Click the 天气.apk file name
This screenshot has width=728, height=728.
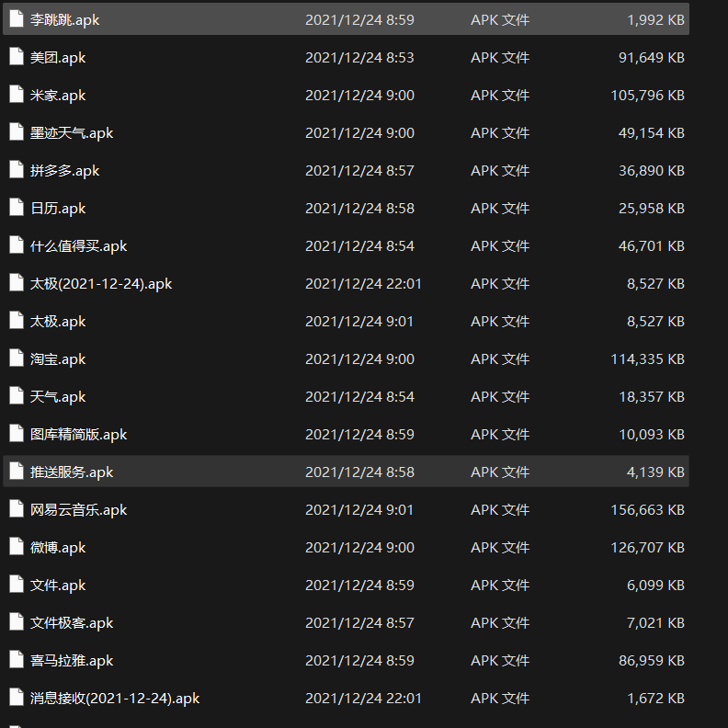(58, 396)
